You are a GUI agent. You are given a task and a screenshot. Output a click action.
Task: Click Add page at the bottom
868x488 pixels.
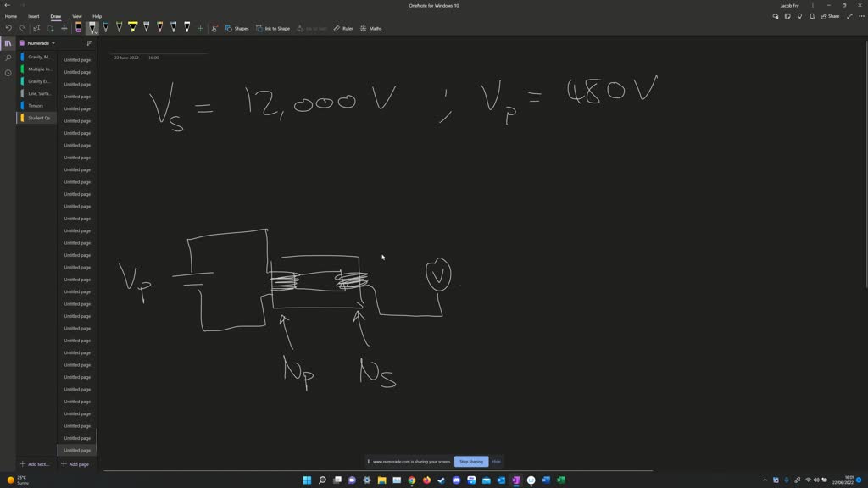click(75, 464)
